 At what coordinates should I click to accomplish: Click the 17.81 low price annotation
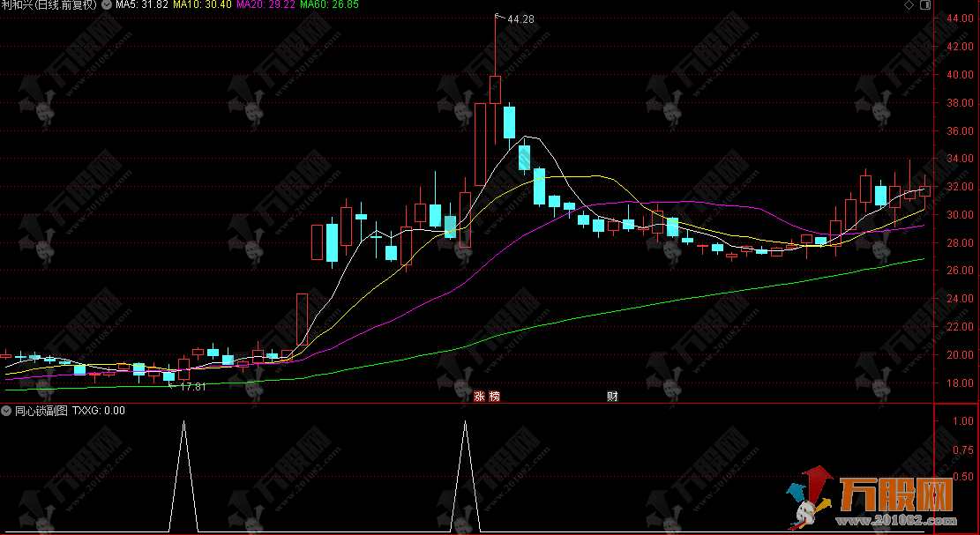point(192,386)
